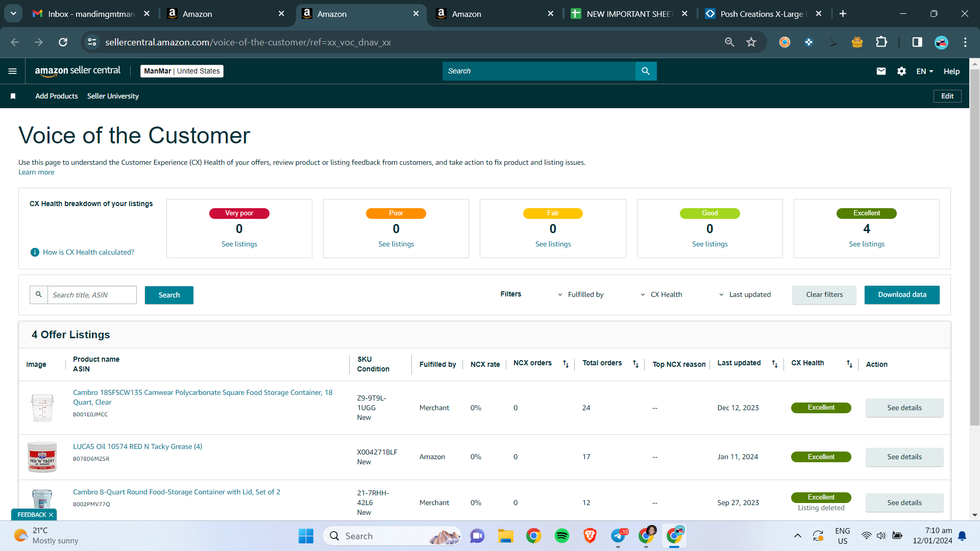
Task: Show hidden system tray icons chevron
Action: coord(797,536)
